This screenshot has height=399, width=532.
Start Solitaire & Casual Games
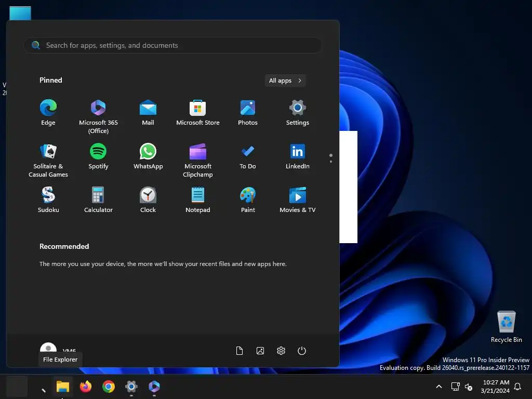(48, 160)
